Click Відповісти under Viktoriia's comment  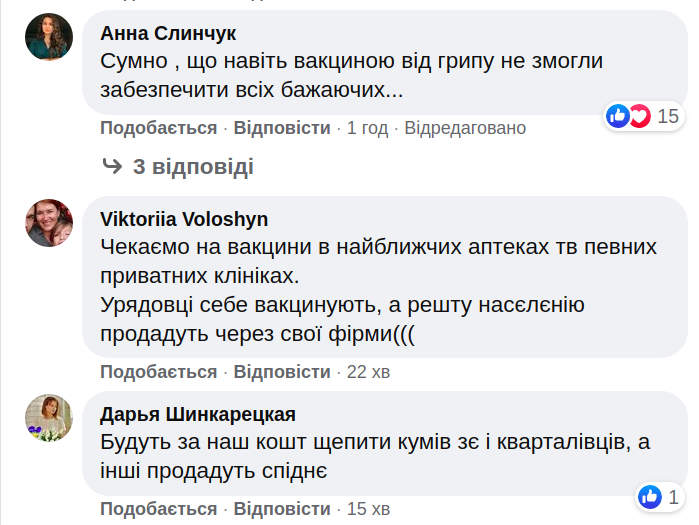pos(282,372)
